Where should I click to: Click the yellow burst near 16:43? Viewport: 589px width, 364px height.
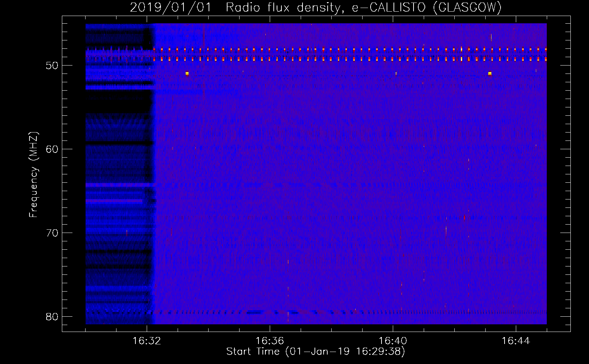click(490, 74)
